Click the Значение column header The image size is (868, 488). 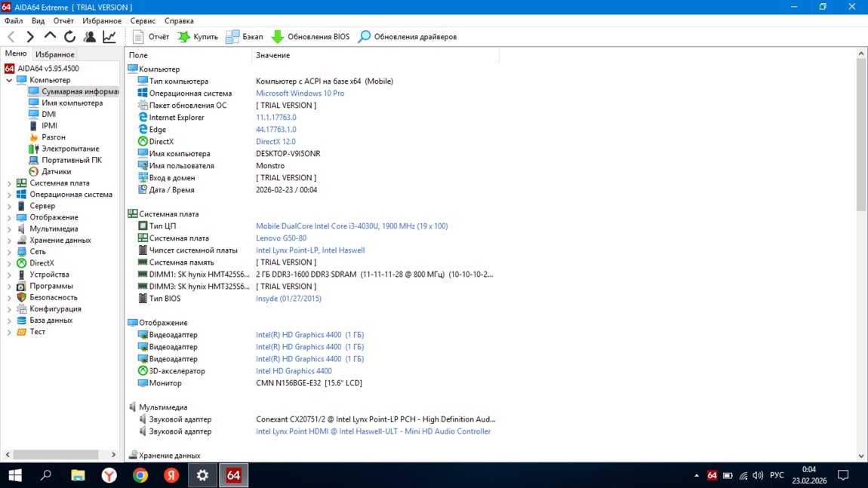(x=272, y=55)
